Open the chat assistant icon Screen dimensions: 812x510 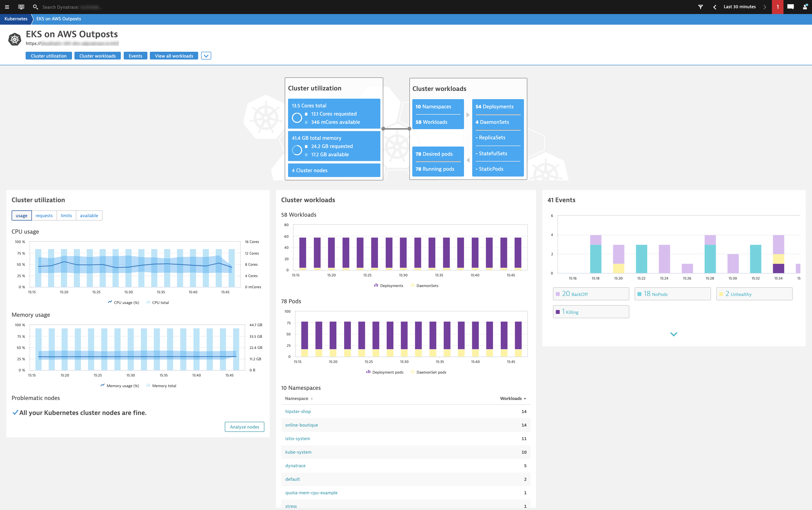click(x=790, y=7)
